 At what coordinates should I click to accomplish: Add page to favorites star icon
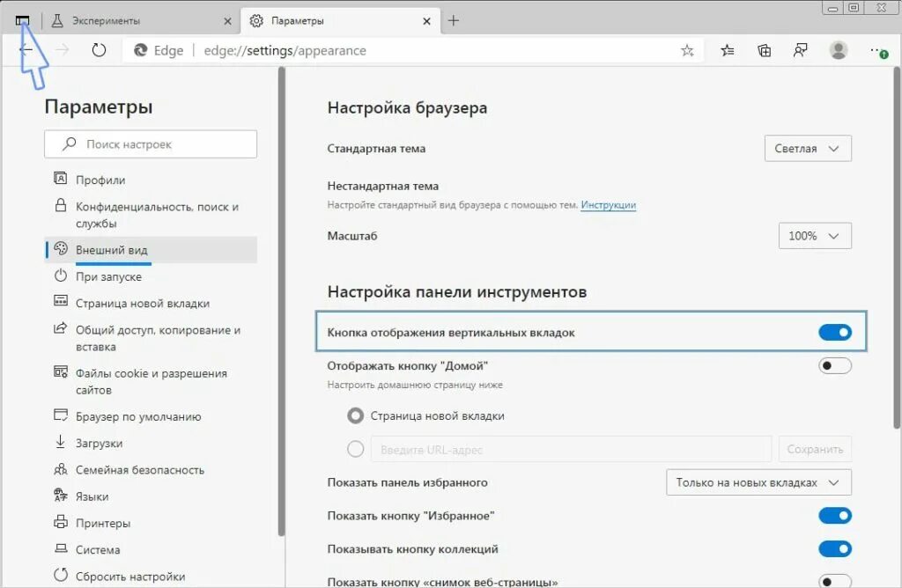coord(687,50)
